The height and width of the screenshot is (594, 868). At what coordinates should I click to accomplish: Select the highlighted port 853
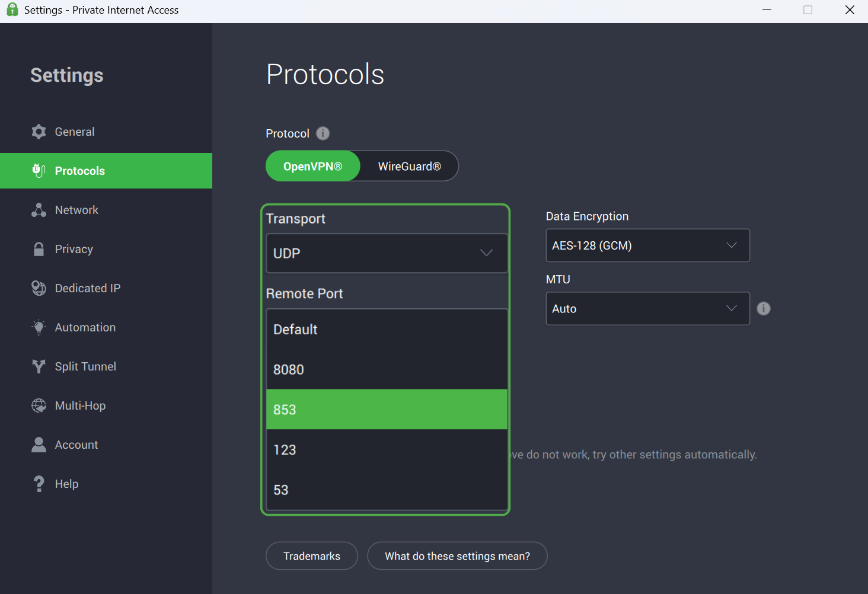pyautogui.click(x=387, y=410)
